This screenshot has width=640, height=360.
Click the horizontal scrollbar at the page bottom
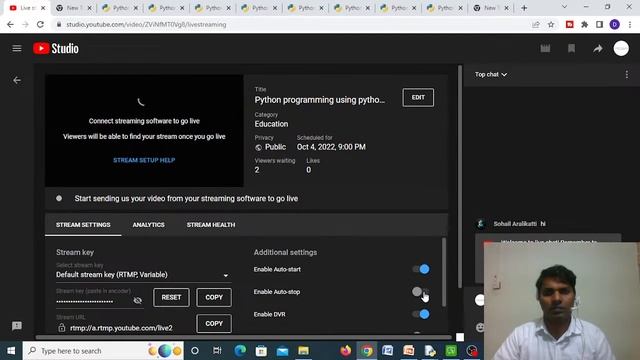tap(244, 337)
